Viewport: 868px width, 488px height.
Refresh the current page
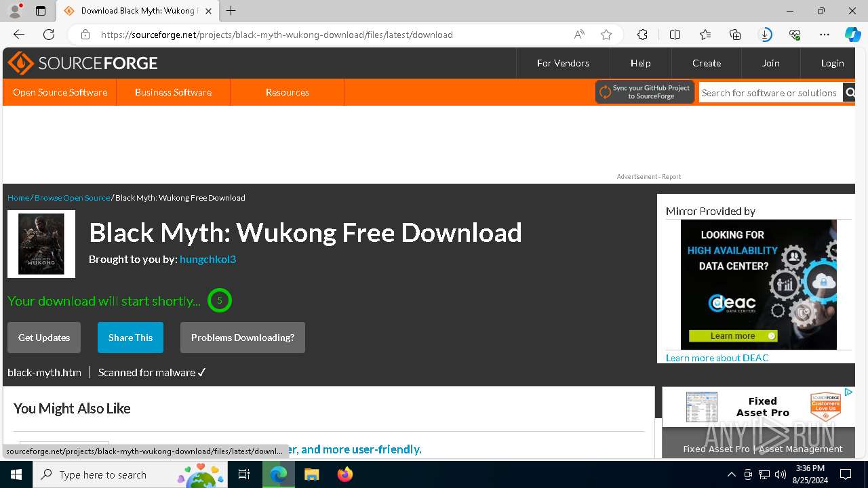49,35
